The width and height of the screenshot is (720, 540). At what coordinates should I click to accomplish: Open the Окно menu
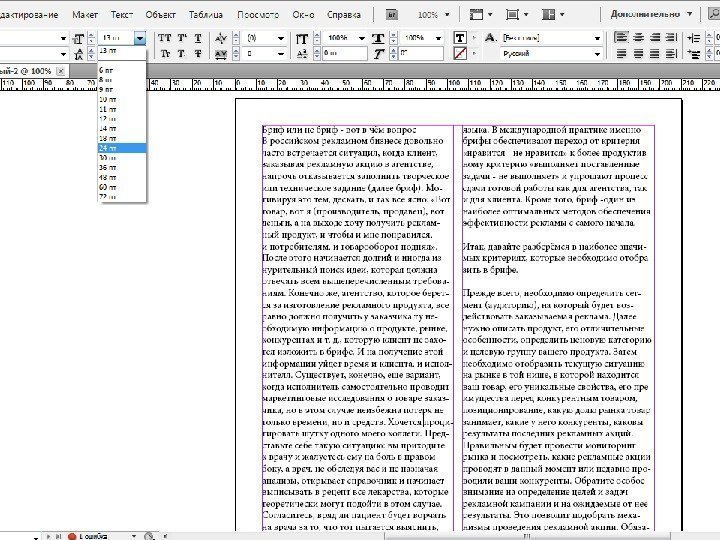[303, 15]
